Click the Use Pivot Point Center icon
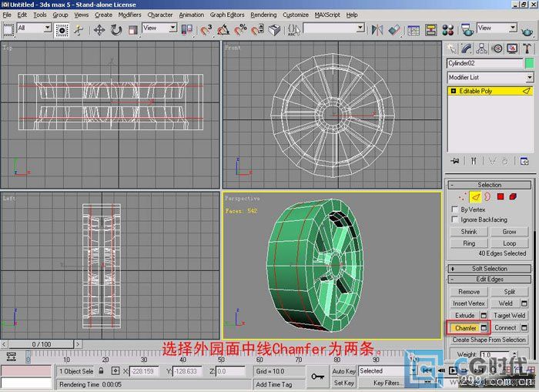The width and height of the screenshot is (539, 392). (x=187, y=30)
